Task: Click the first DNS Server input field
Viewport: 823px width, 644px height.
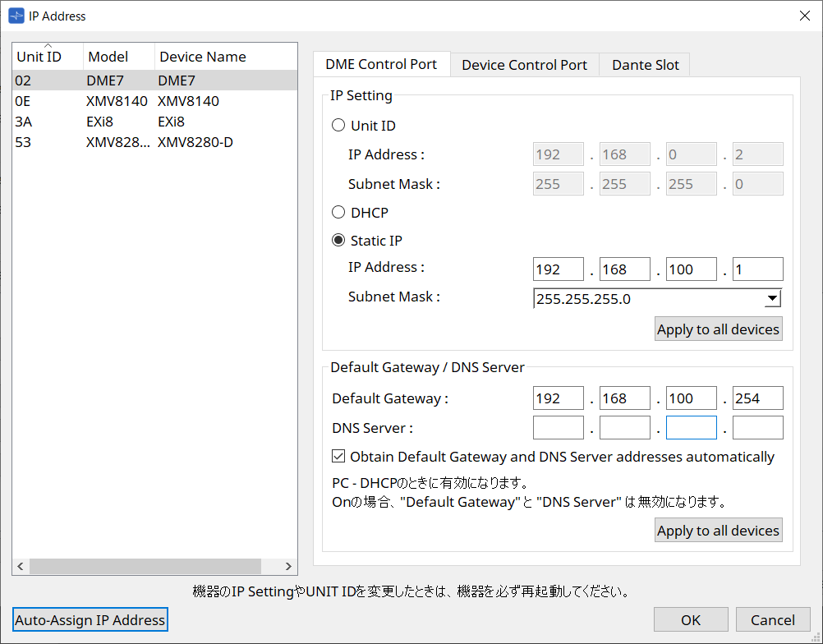Action: click(x=558, y=427)
